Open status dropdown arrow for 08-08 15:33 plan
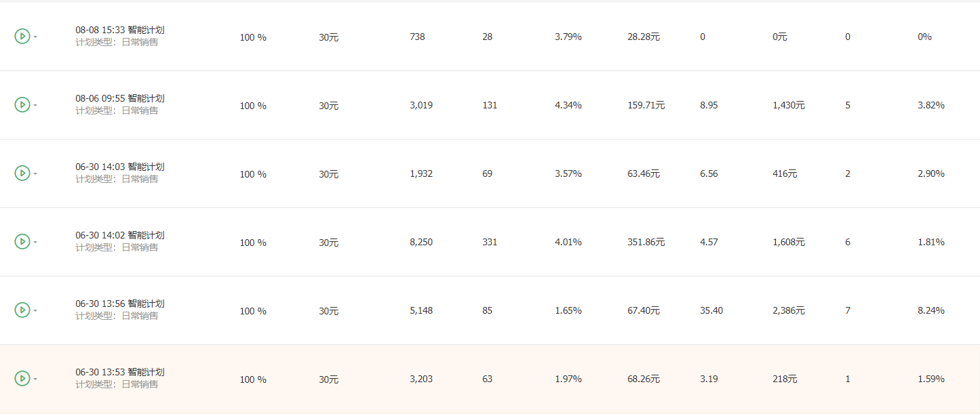 click(x=35, y=37)
